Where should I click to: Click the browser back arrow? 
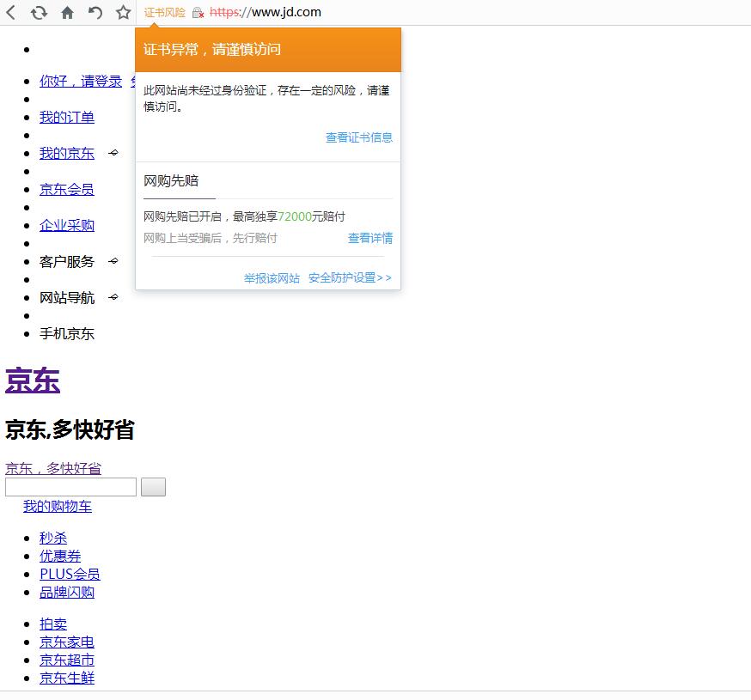pyautogui.click(x=11, y=12)
